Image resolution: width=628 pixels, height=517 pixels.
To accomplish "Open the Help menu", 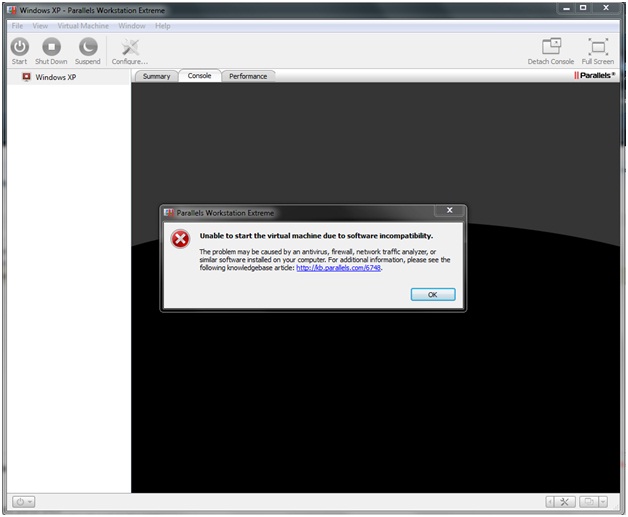I will (163, 26).
